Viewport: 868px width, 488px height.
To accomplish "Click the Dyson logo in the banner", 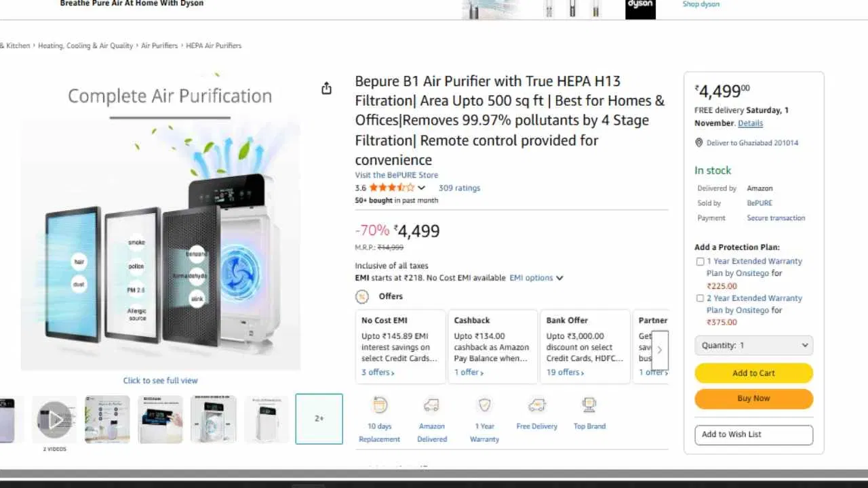I will coord(639,8).
